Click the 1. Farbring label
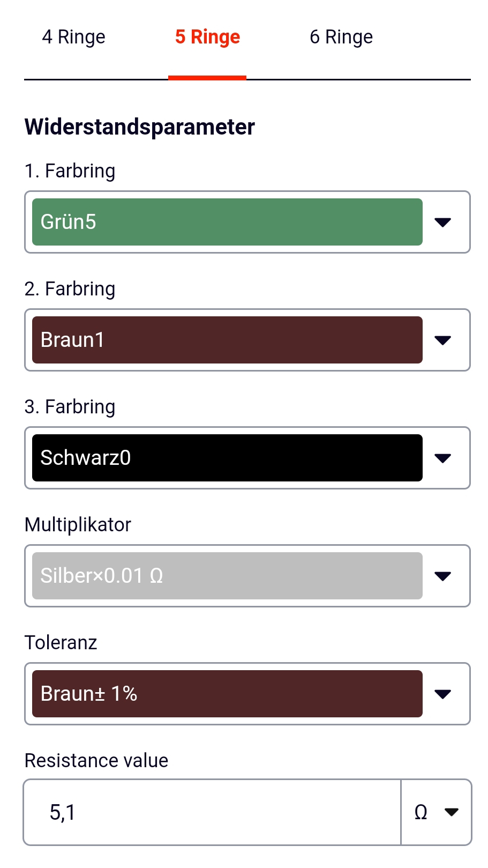488x868 pixels. 70,171
